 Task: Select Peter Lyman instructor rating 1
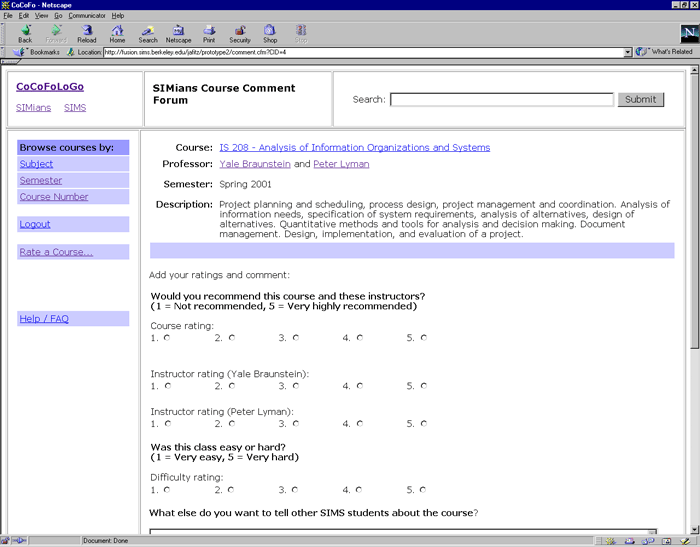pos(168,423)
